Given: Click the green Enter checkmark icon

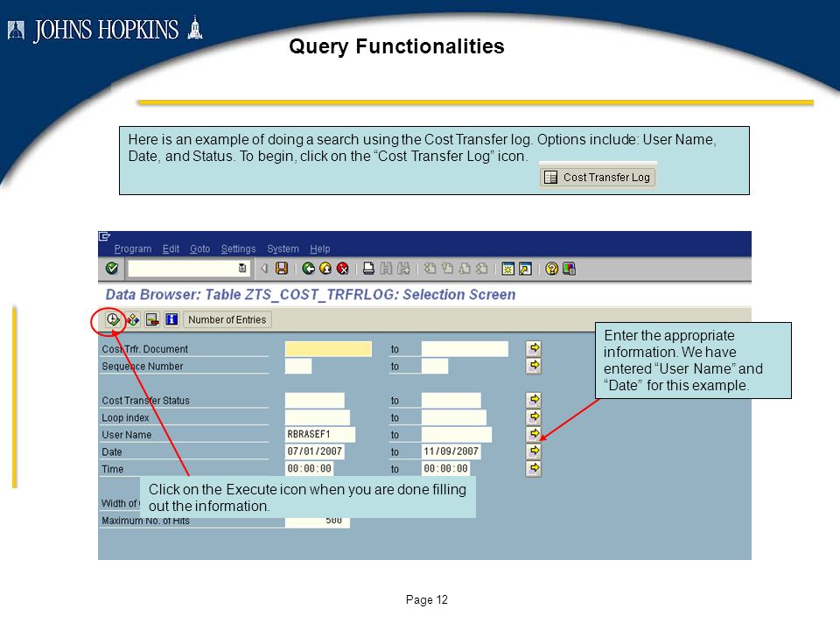Looking at the screenshot, I should click(x=112, y=269).
